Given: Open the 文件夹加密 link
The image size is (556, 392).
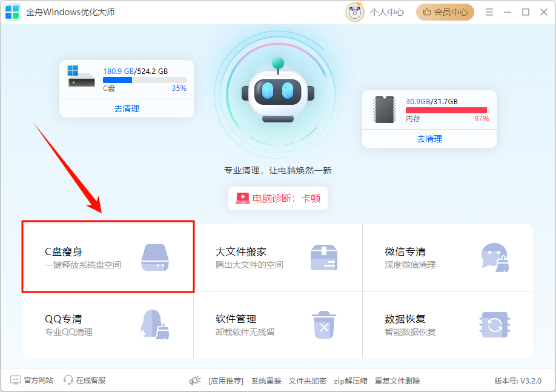Looking at the screenshot, I should [308, 381].
